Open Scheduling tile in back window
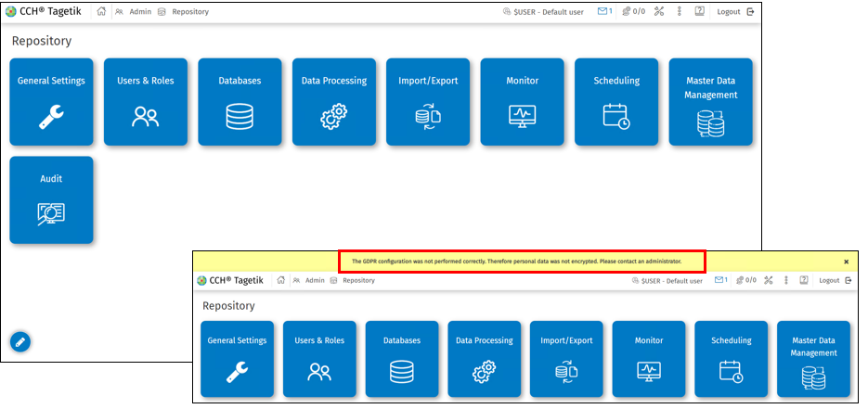The width and height of the screenshot is (868, 409). (616, 102)
